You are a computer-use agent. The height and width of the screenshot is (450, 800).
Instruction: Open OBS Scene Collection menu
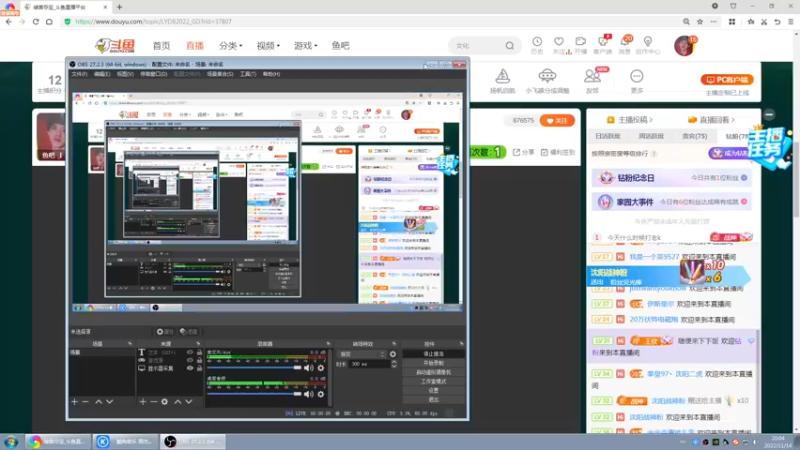tap(220, 74)
